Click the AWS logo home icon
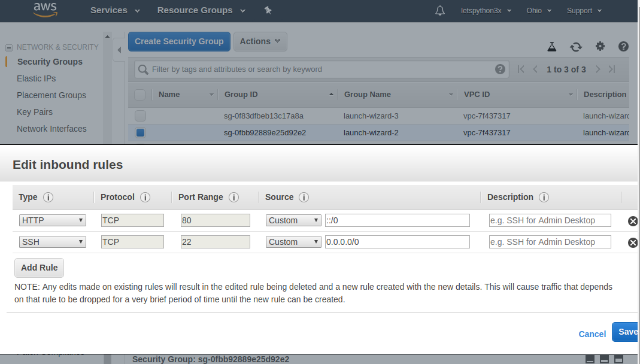Viewport: 640px width, 364px height. click(x=45, y=10)
